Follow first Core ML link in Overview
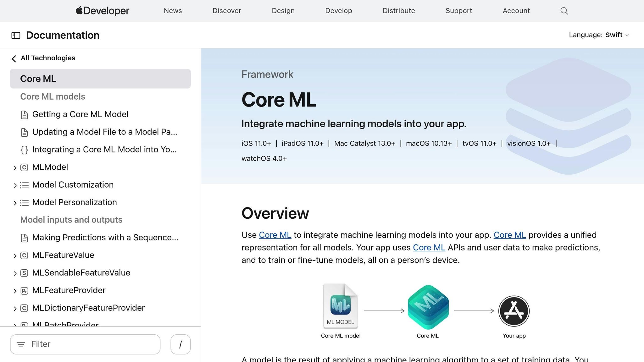This screenshot has width=644, height=362. (x=275, y=235)
